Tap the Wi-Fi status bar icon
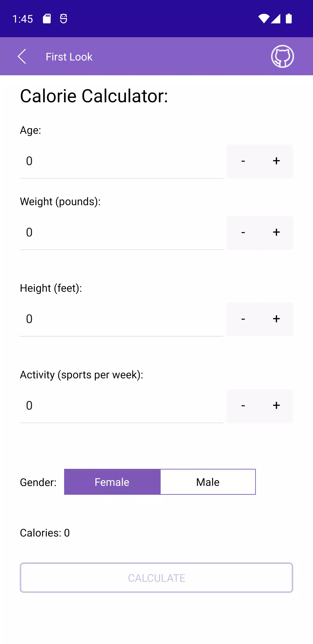 264,18
